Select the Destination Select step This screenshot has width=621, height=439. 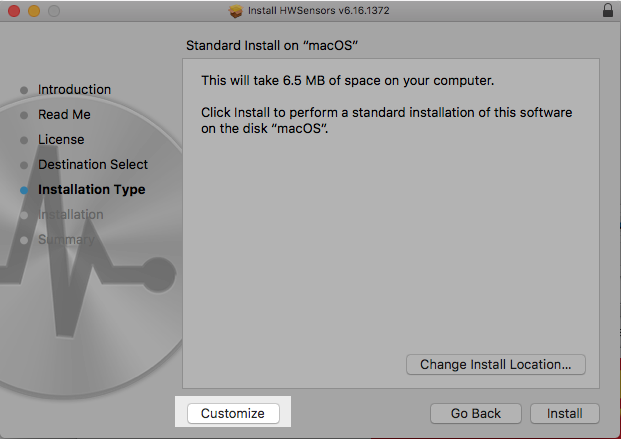93,165
